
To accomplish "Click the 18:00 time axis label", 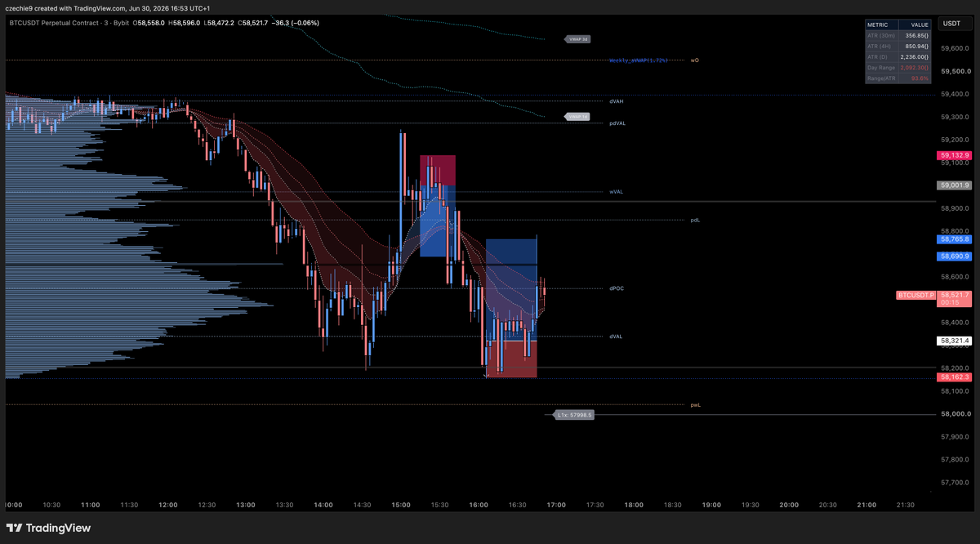I will (x=634, y=505).
